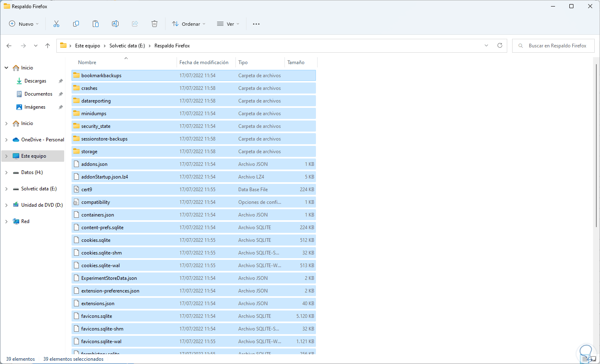
Task: Open the three-dots See more menu
Action: click(x=256, y=24)
